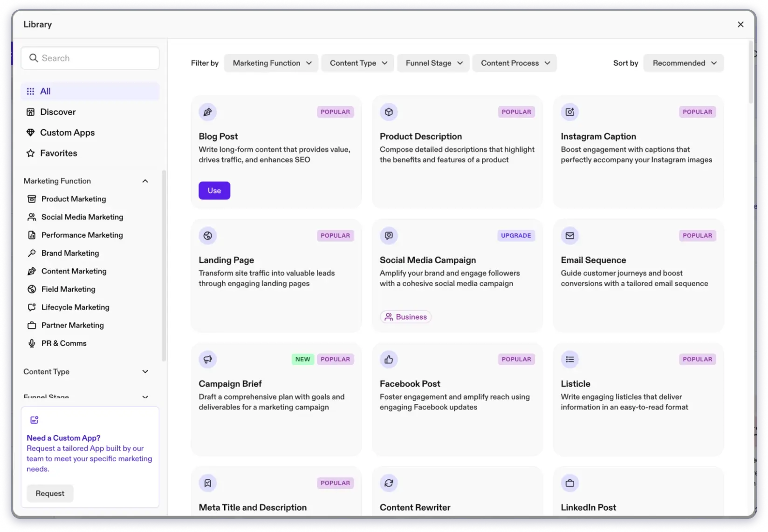
Task: Collapse the Marketing Function sidebar section
Action: (145, 181)
